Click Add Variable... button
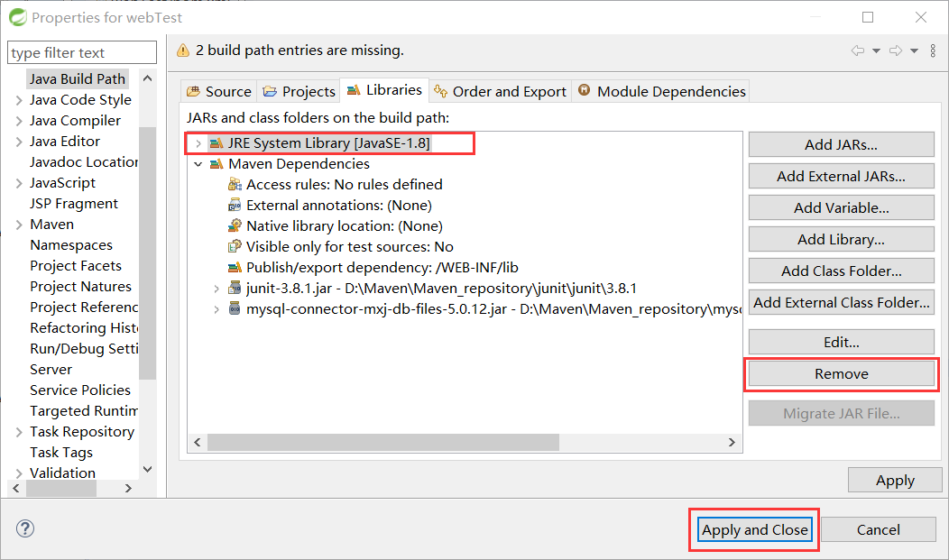Image resolution: width=949 pixels, height=560 pixels. [842, 207]
